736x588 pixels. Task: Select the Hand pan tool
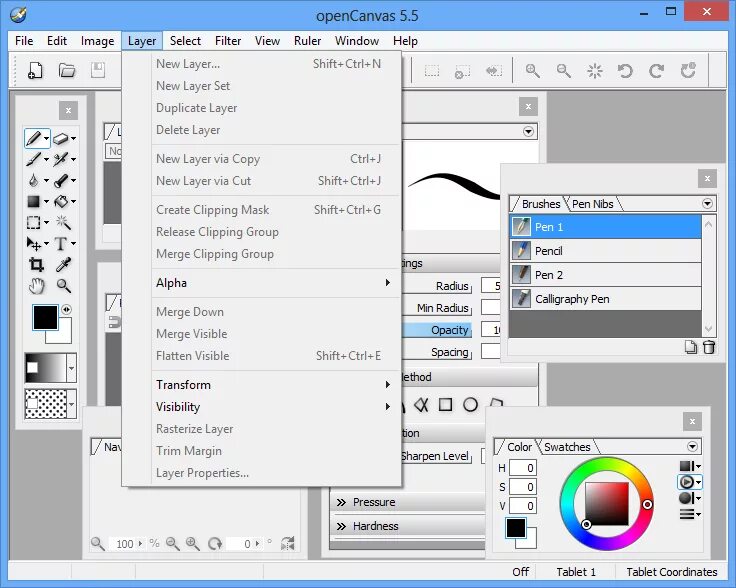click(36, 286)
